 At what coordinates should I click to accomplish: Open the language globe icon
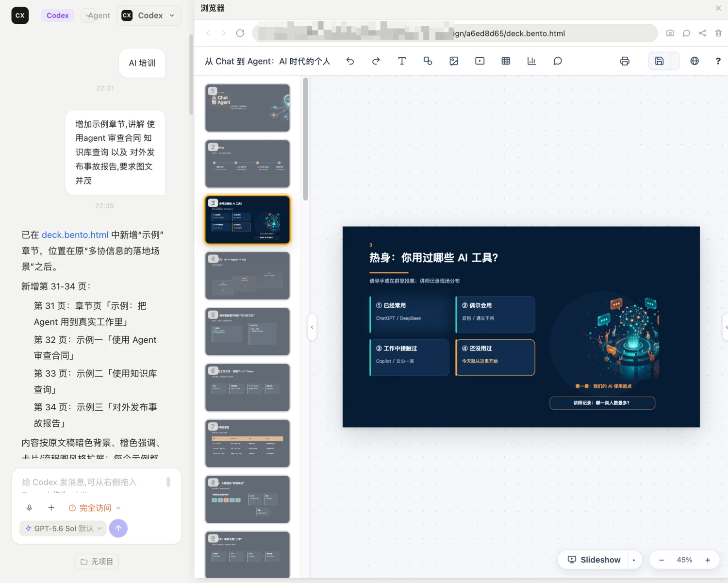coord(695,61)
